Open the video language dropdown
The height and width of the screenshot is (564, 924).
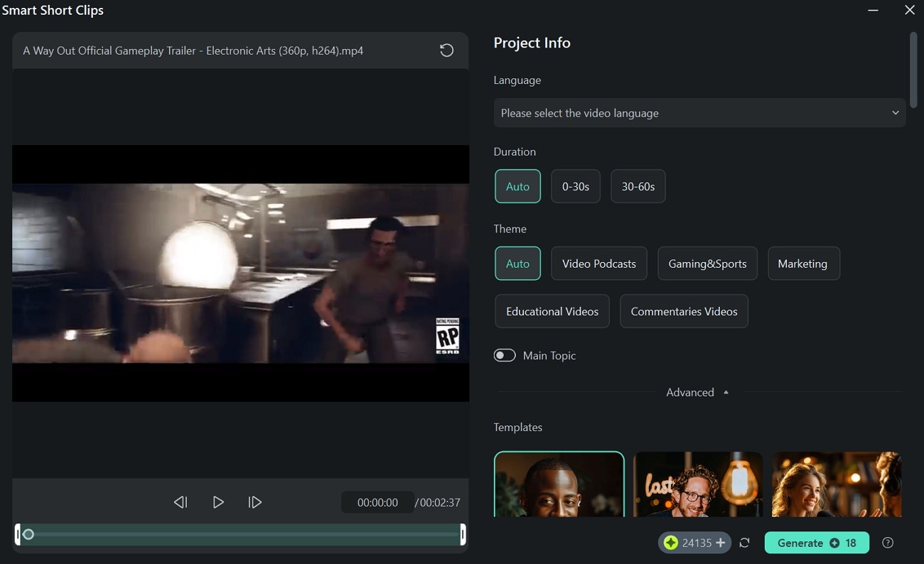tap(699, 112)
